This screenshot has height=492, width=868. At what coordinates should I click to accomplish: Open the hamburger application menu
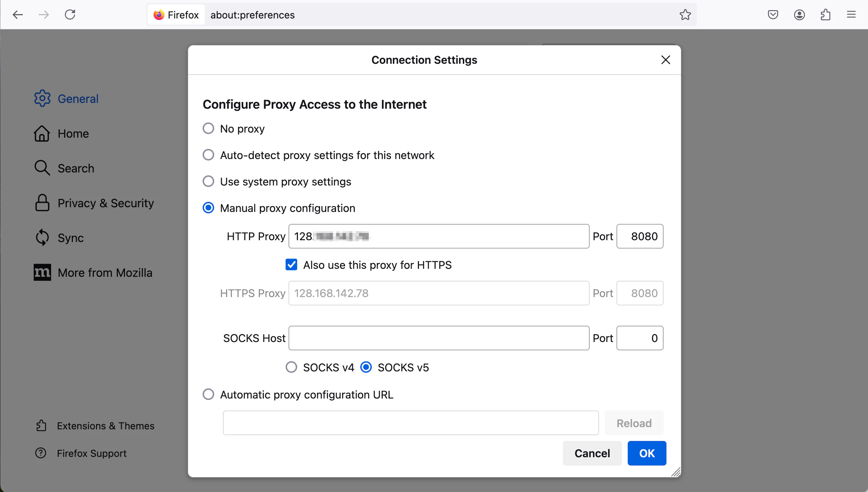coord(851,15)
